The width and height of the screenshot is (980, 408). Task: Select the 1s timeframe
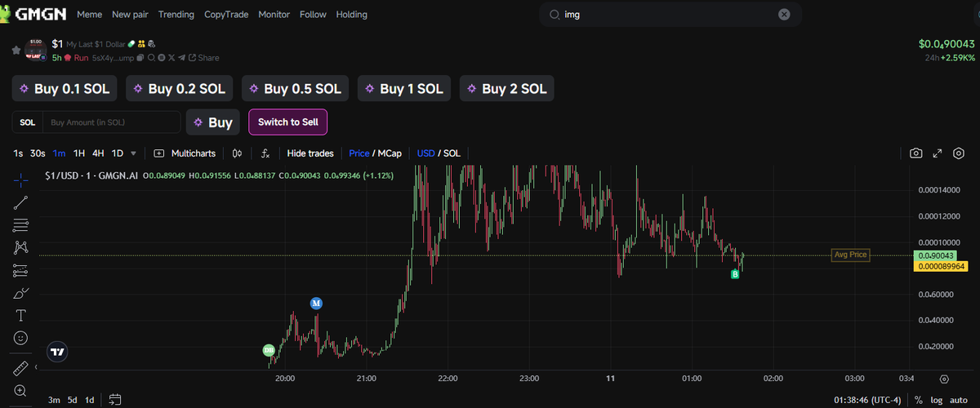(18, 153)
